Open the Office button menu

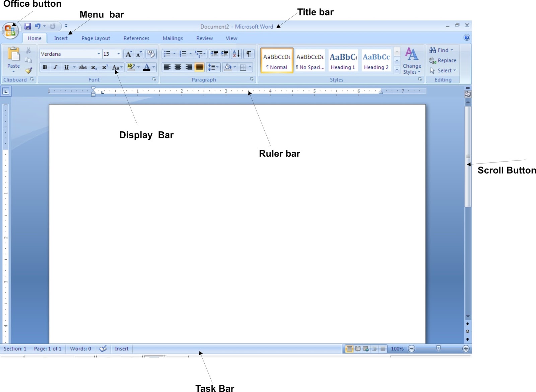point(10,31)
